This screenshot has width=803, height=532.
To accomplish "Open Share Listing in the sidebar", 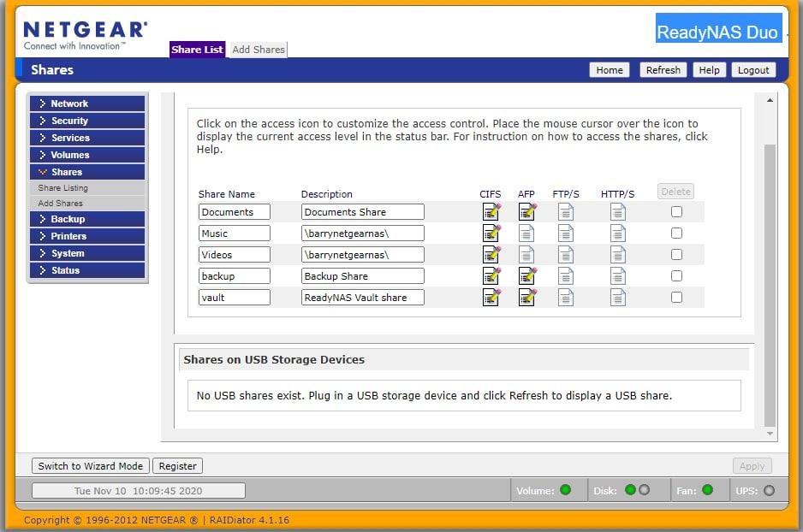I will (x=63, y=187).
